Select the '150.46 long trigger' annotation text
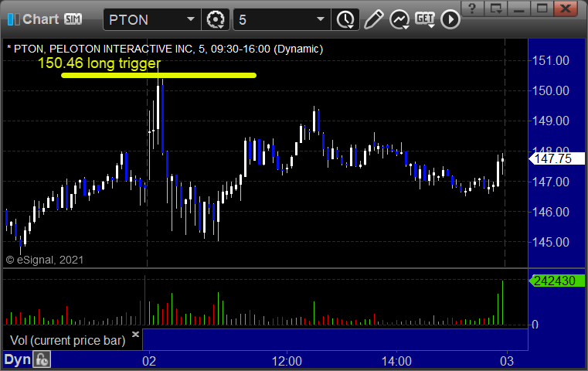The height and width of the screenshot is (371, 588). (100, 63)
